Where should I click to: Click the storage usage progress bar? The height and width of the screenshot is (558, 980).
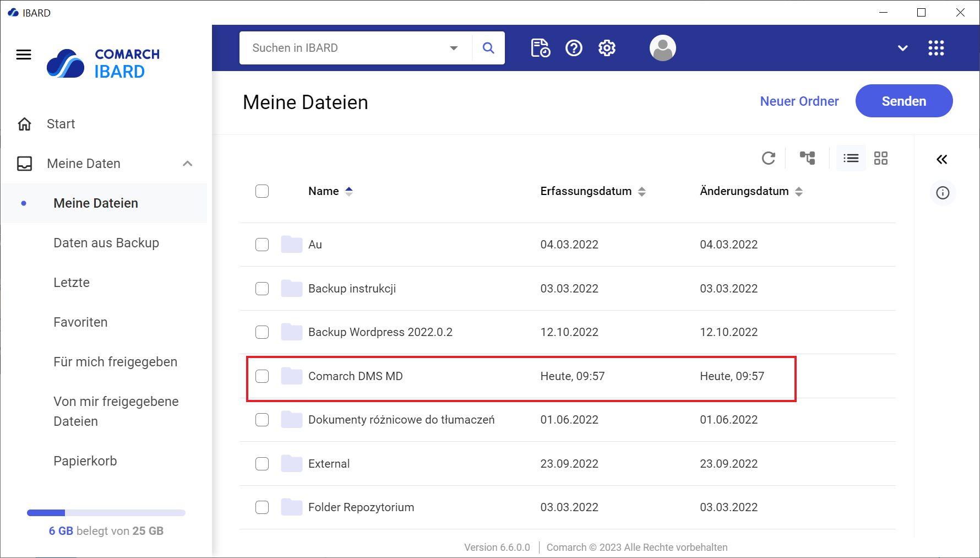(x=106, y=513)
